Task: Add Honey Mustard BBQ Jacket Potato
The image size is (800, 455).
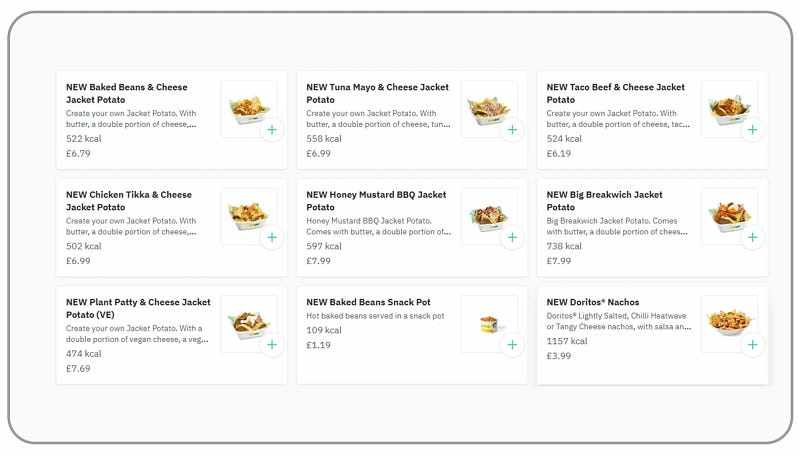Action: 512,238
